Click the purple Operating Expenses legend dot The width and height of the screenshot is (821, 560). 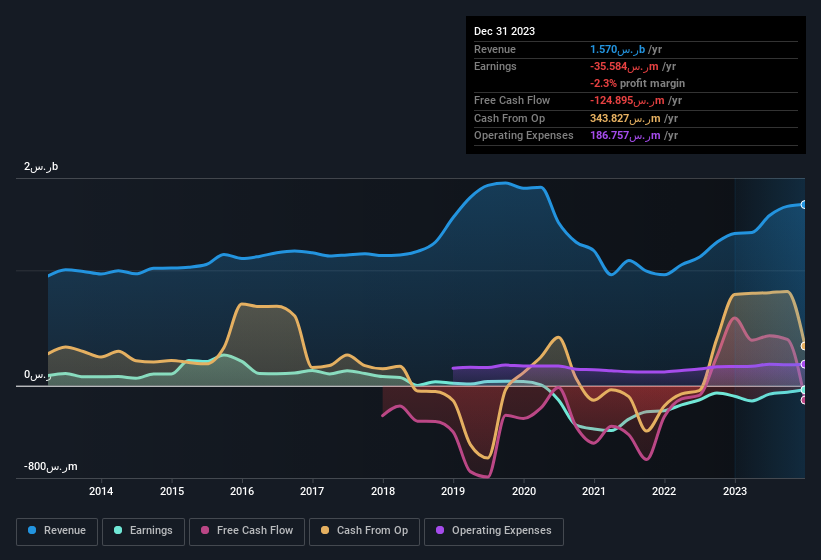click(441, 531)
